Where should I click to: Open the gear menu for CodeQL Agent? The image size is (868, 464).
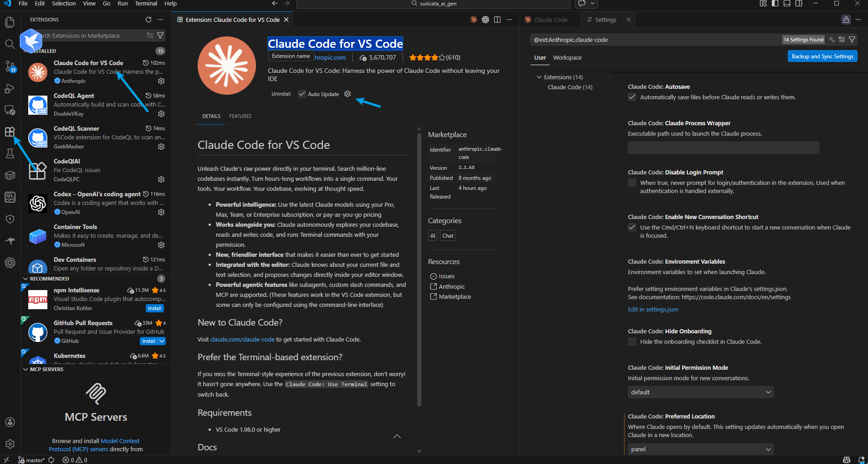[161, 114]
